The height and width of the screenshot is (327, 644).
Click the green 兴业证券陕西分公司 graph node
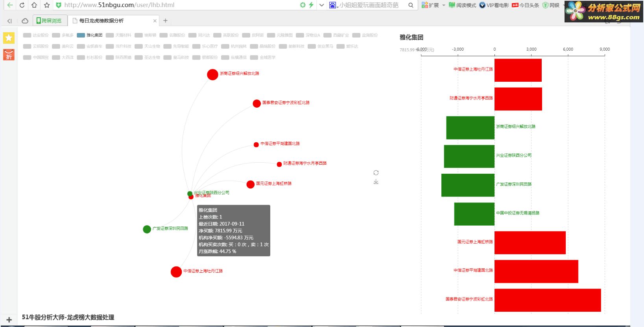coord(190,193)
